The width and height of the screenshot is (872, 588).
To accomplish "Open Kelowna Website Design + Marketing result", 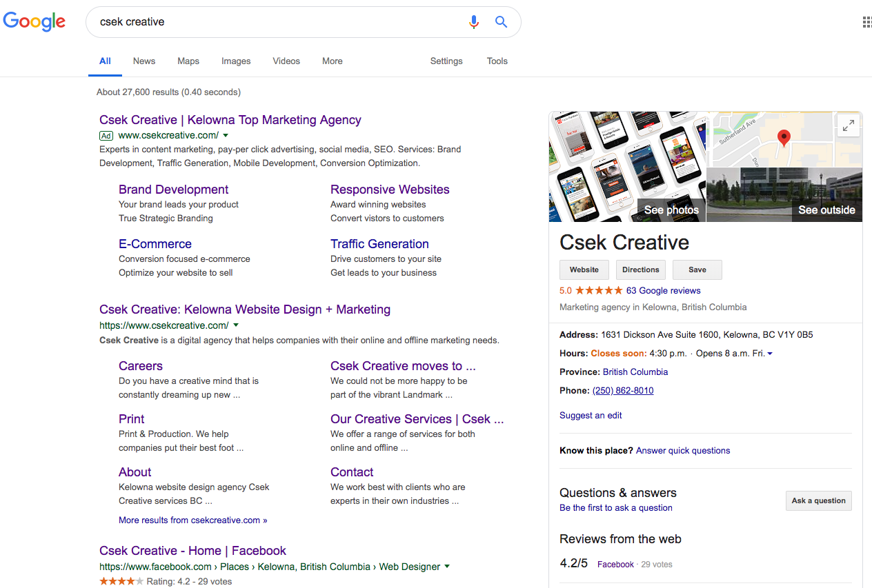I will coord(245,310).
